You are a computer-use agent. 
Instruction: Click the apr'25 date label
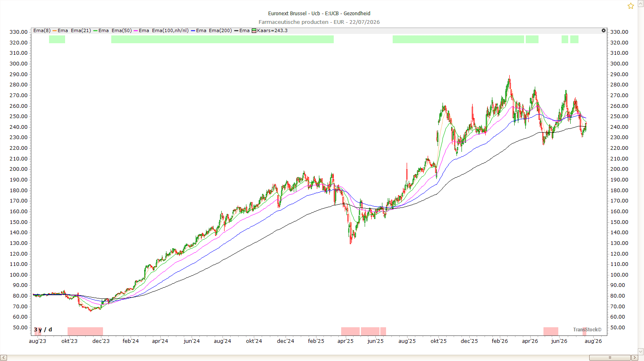click(x=345, y=341)
